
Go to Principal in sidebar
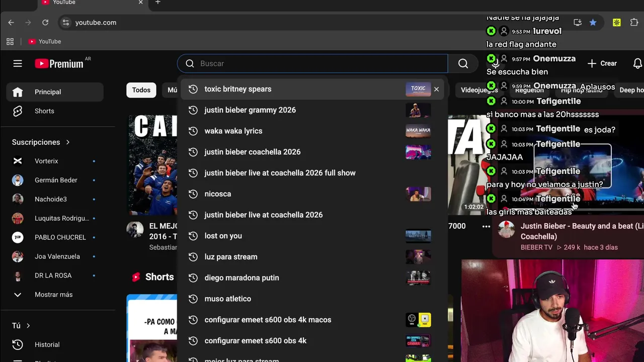coord(55,92)
